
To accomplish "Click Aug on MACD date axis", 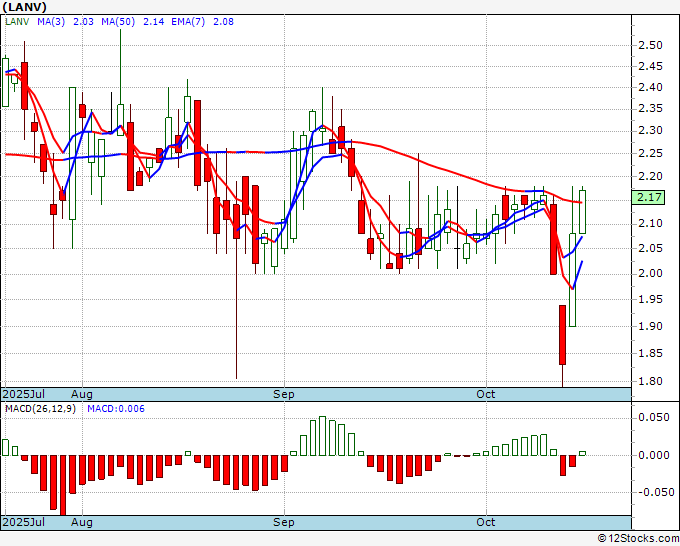I will coord(82,522).
